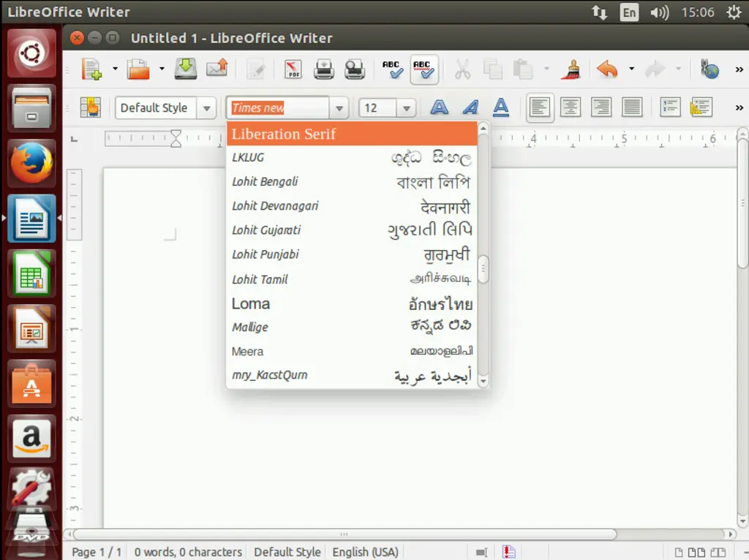Open the Styles and Formatting panel icon
The width and height of the screenshot is (749, 560).
pos(90,107)
